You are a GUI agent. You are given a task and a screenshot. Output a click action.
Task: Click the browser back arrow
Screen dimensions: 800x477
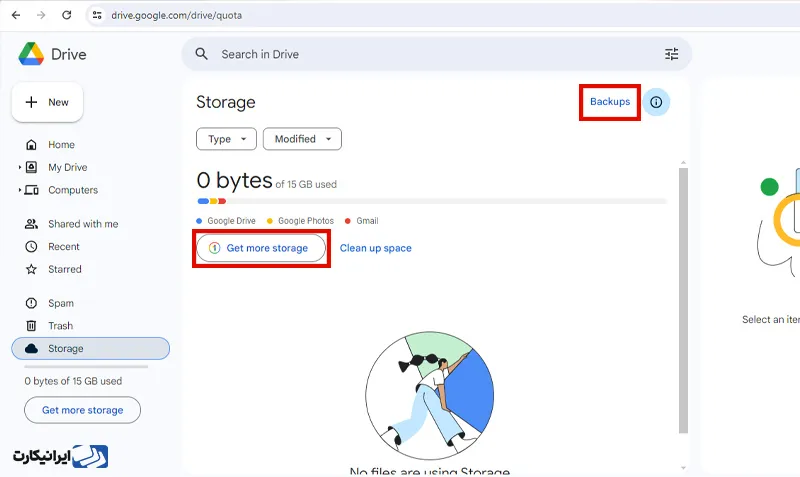coord(16,15)
